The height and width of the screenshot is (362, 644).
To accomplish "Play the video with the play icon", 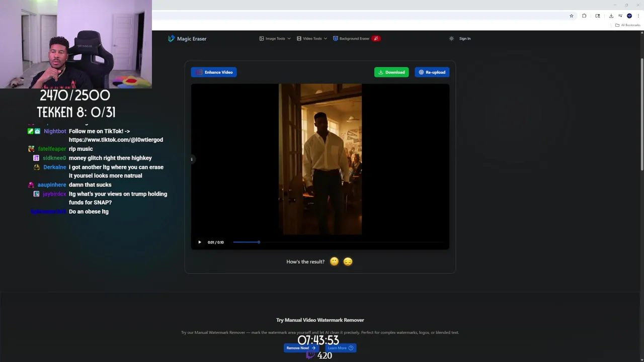I will pyautogui.click(x=200, y=242).
